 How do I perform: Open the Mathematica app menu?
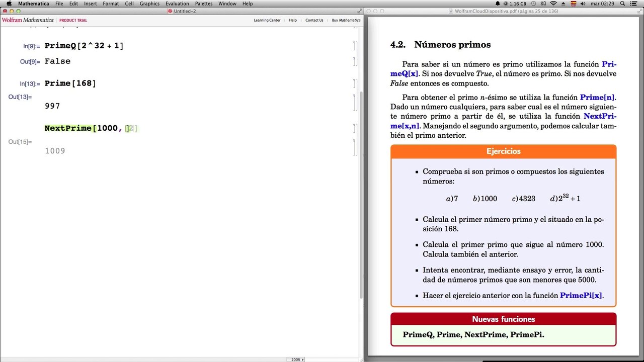[x=34, y=4]
